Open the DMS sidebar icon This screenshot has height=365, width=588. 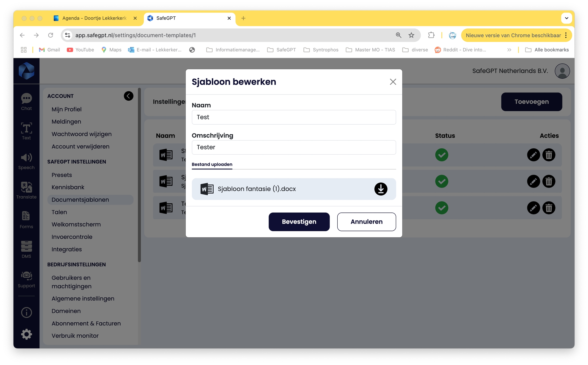26,250
